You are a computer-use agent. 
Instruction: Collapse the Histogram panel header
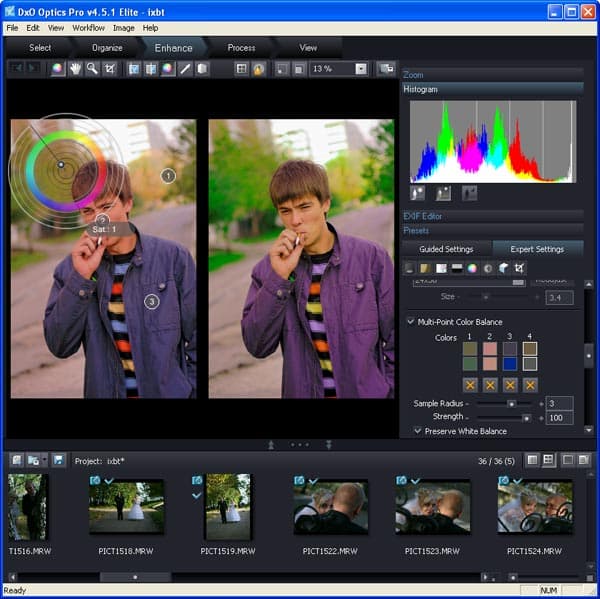[x=492, y=89]
